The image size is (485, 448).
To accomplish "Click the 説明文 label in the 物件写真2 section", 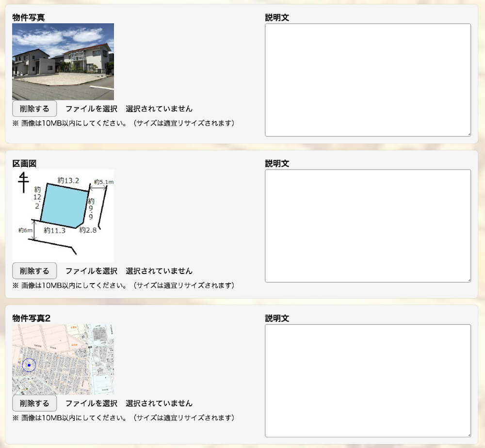I will [277, 318].
